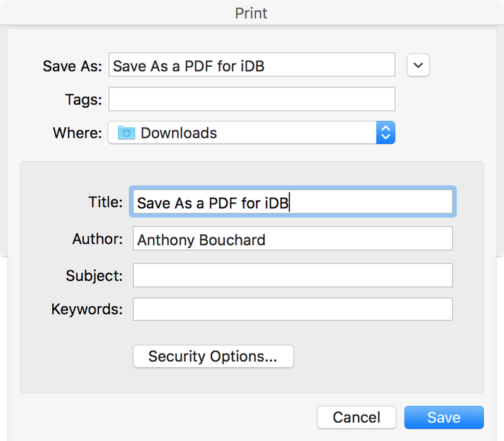Click the Where label
This screenshot has height=441, width=504.
point(77,133)
